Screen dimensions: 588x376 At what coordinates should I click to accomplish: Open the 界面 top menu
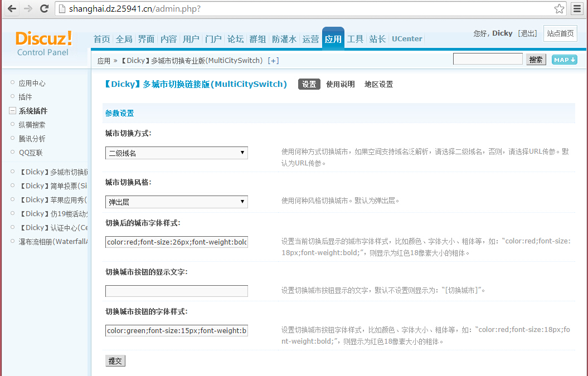[x=146, y=39]
